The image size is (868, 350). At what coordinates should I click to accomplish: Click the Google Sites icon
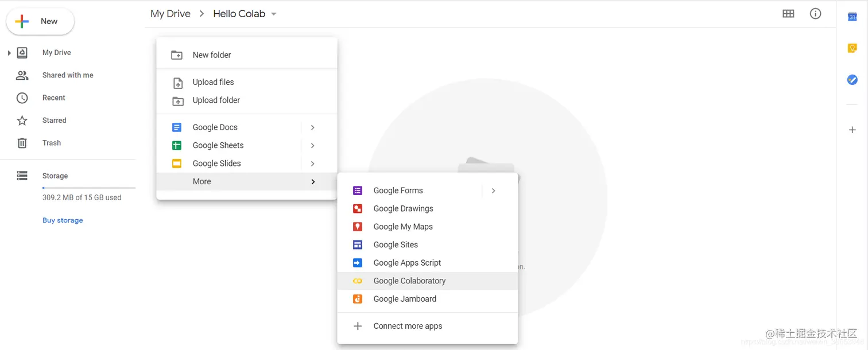[x=358, y=245]
